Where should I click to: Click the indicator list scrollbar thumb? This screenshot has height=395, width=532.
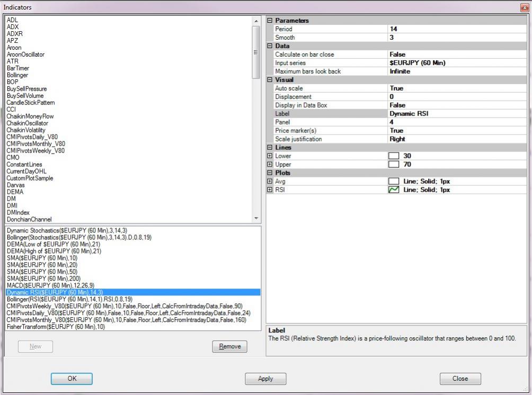click(x=256, y=52)
